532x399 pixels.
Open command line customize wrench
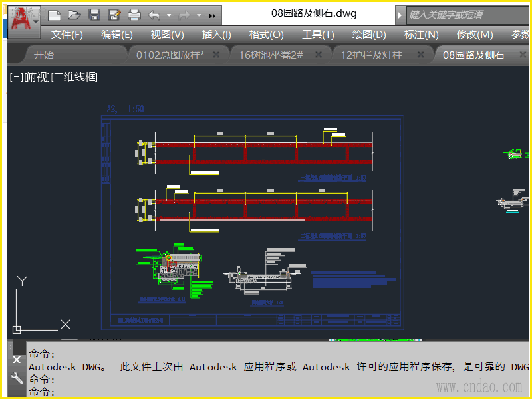[x=17, y=378]
